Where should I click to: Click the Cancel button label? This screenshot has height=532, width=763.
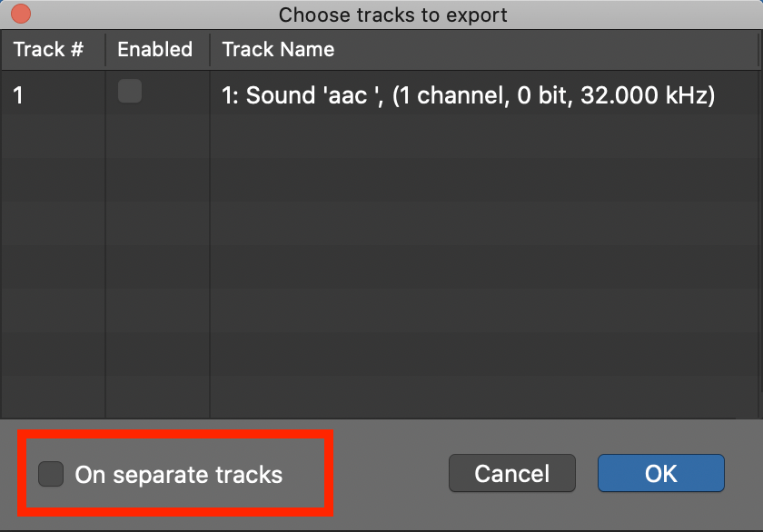click(x=511, y=473)
